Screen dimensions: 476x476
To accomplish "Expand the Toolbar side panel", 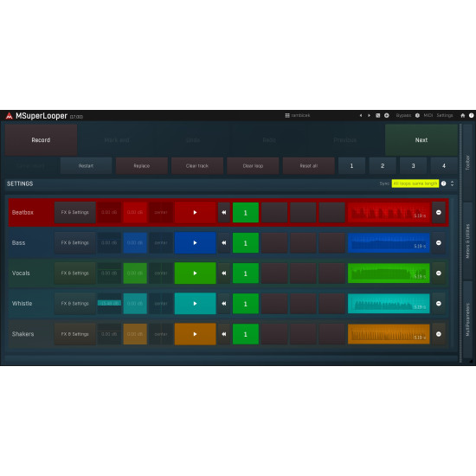I will pyautogui.click(x=468, y=163).
